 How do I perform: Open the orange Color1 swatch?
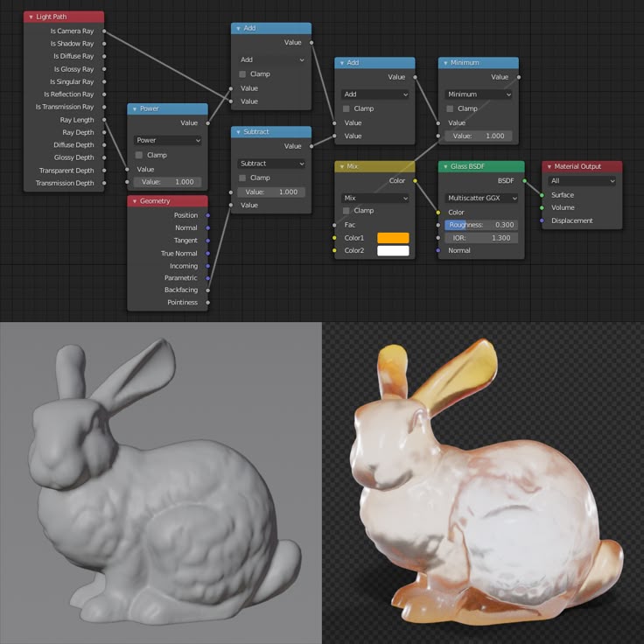[393, 238]
